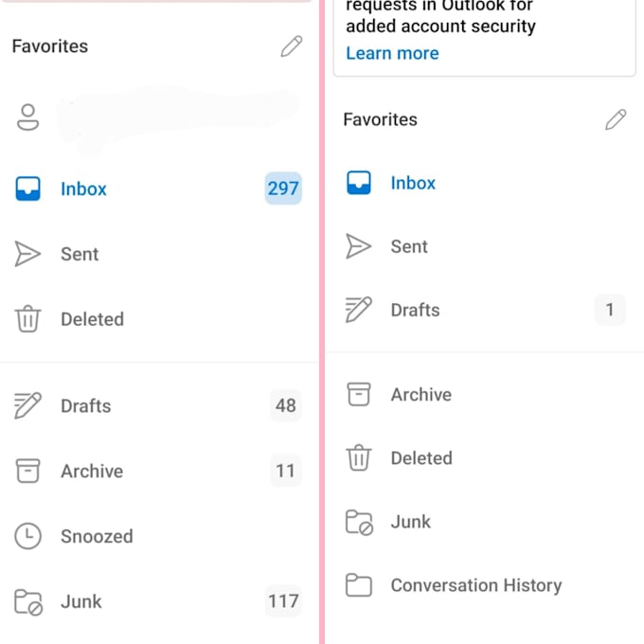Open the Conversation History folder
The width and height of the screenshot is (644, 644).
click(485, 585)
